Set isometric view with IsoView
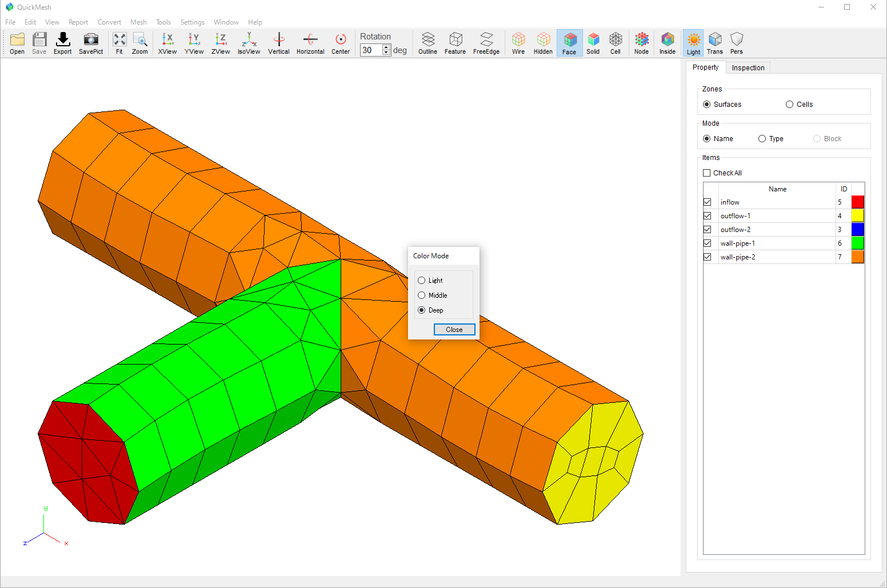The width and height of the screenshot is (887, 588). pos(249,43)
